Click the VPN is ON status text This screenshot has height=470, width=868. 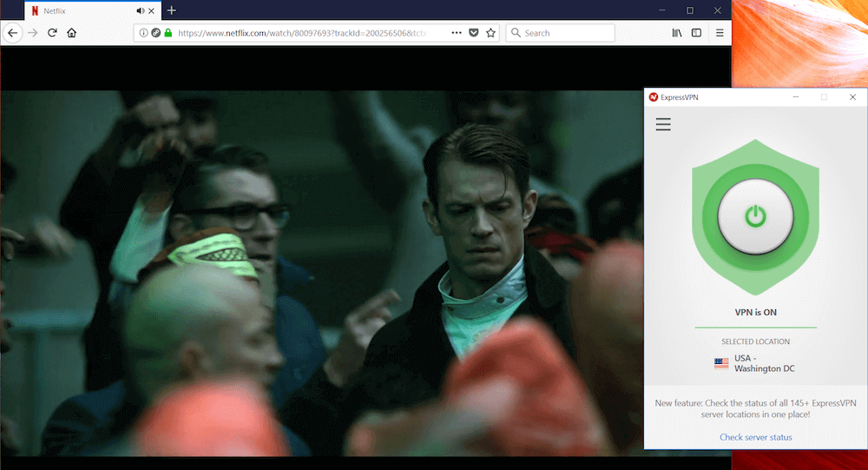pos(756,313)
